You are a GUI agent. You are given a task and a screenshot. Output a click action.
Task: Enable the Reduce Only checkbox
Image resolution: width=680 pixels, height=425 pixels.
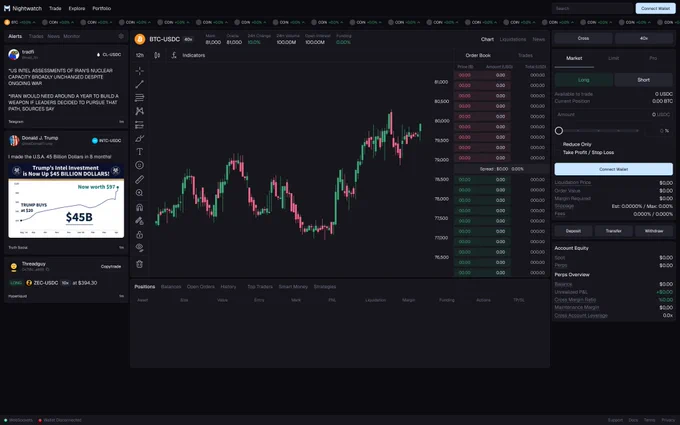click(x=559, y=144)
